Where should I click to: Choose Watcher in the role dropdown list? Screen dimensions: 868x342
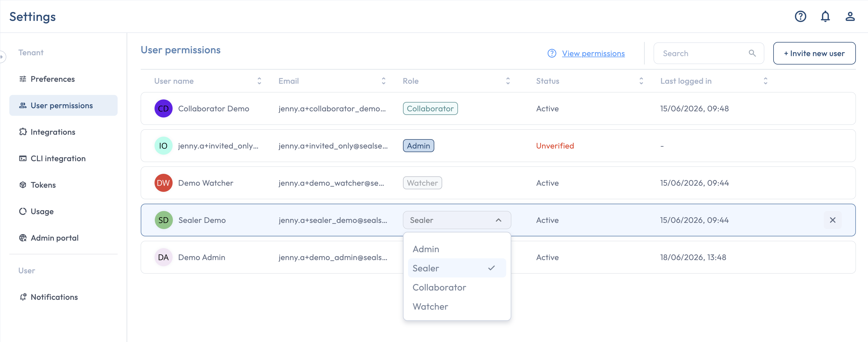click(x=457, y=307)
